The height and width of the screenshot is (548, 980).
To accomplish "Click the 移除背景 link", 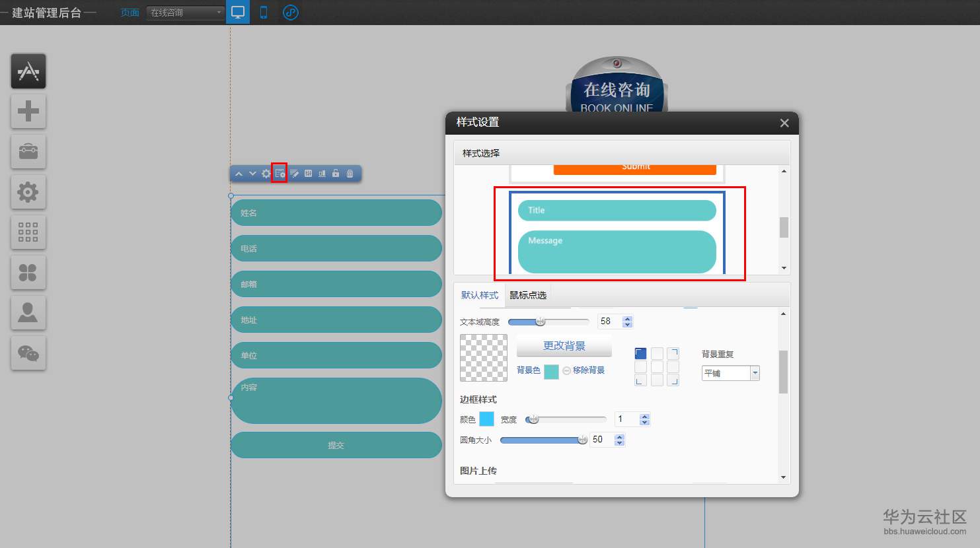I will [x=589, y=370].
